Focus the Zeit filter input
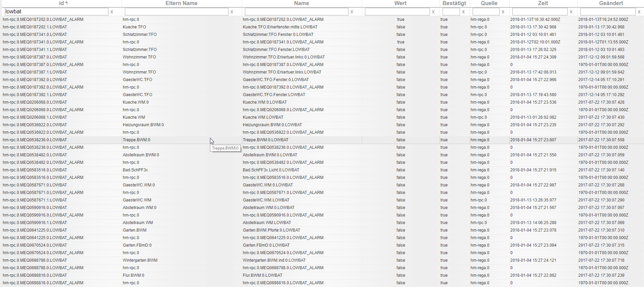644x287 pixels. coord(540,12)
